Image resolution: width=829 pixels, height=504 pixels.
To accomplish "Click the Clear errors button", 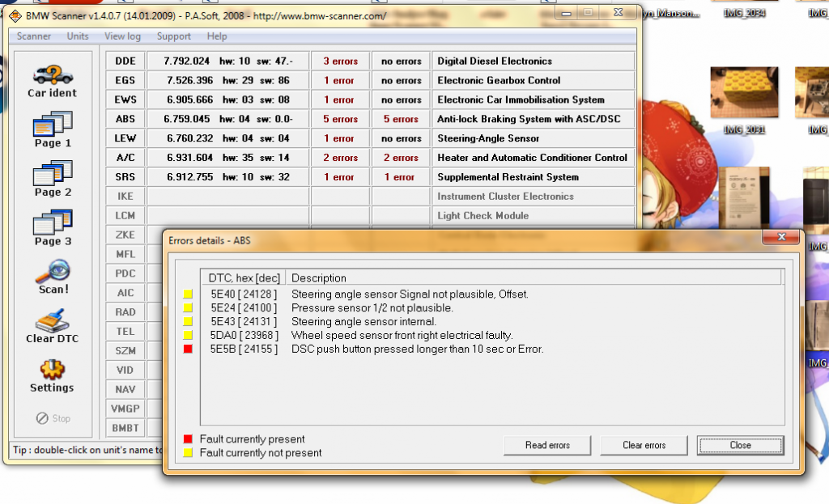I will click(x=644, y=446).
